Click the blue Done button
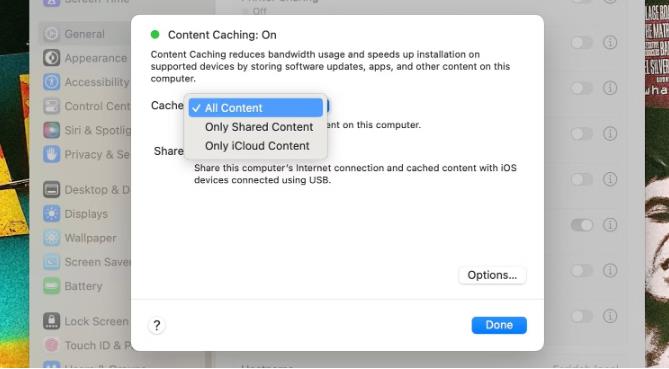Image resolution: width=669 pixels, height=369 pixels. [499, 325]
